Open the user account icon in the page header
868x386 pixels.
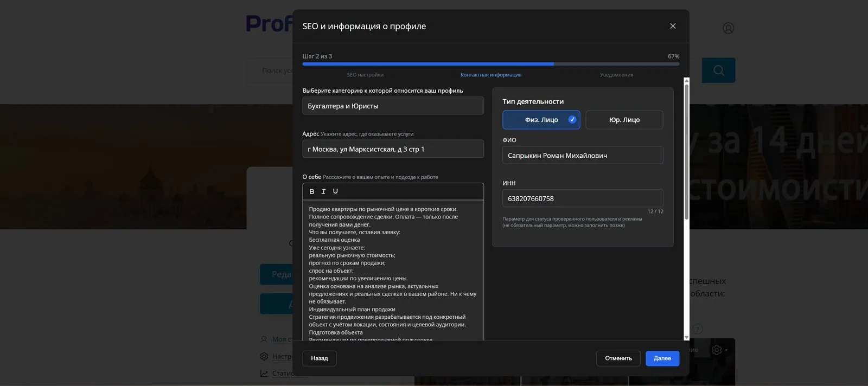coord(728,28)
